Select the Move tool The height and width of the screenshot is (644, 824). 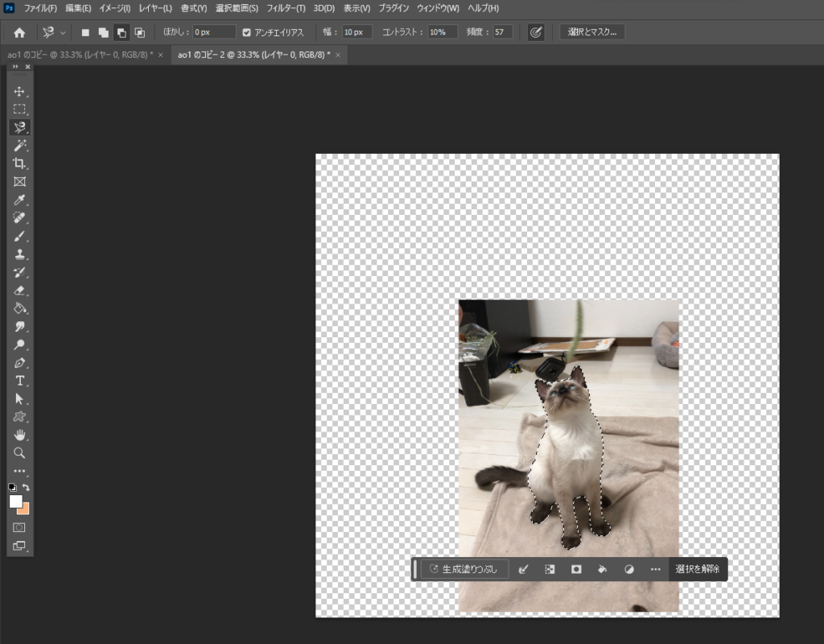[19, 91]
